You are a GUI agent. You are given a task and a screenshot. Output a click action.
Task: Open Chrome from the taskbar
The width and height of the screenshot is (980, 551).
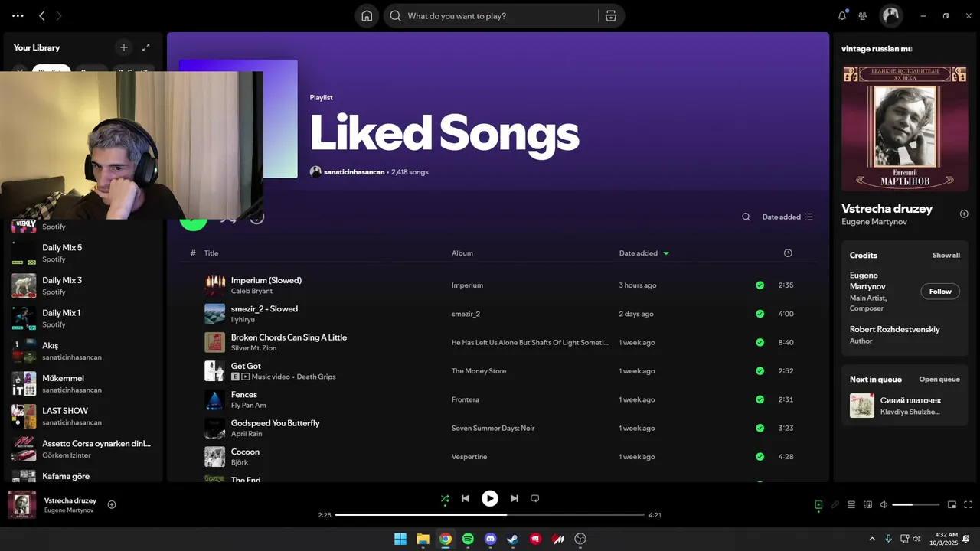coord(446,539)
